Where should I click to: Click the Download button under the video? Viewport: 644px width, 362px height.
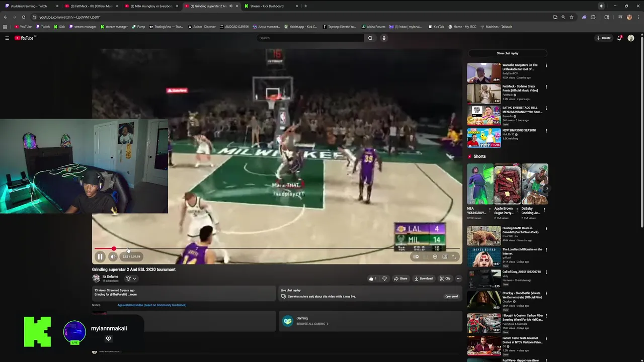point(423,279)
